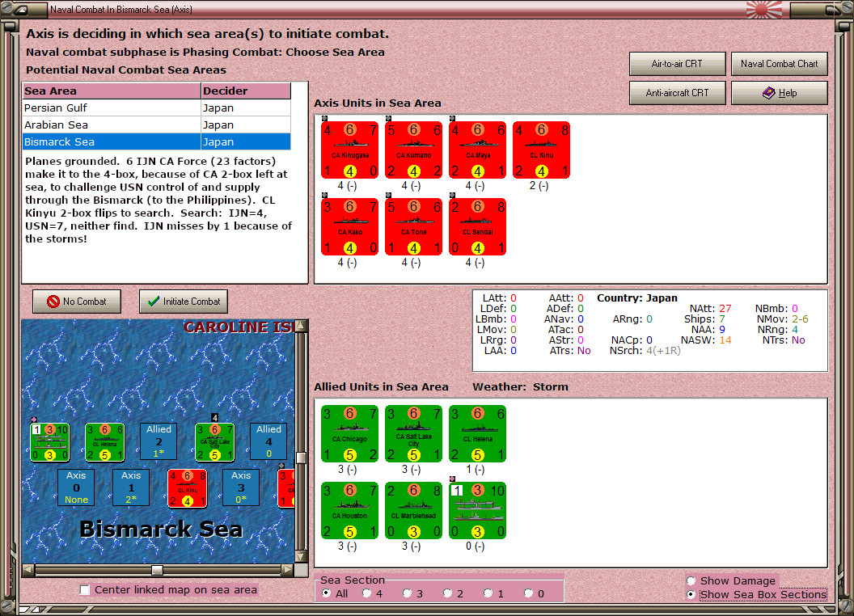854x616 pixels.
Task: Click the window system menu icon
Action: pos(21,9)
